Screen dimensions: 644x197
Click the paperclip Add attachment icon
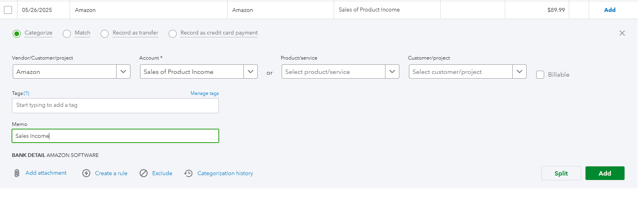point(17,173)
